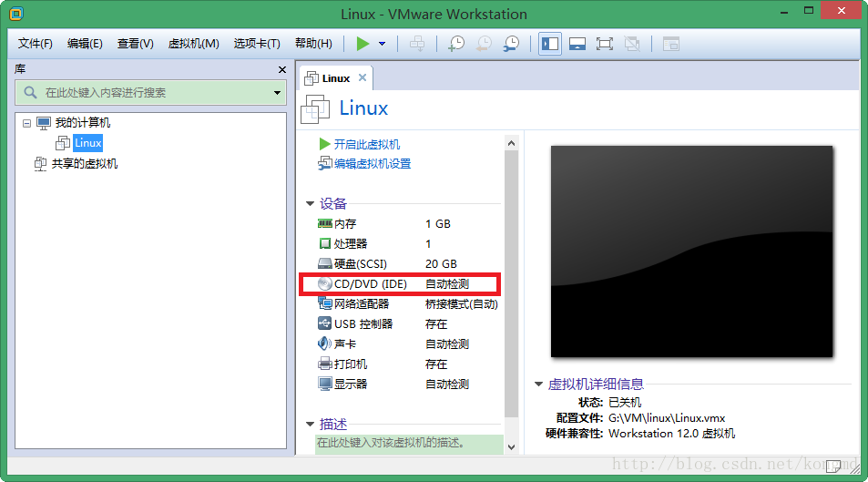Click the CD/DVD (IDE) disc icon
The width and height of the screenshot is (868, 482).
[325, 283]
